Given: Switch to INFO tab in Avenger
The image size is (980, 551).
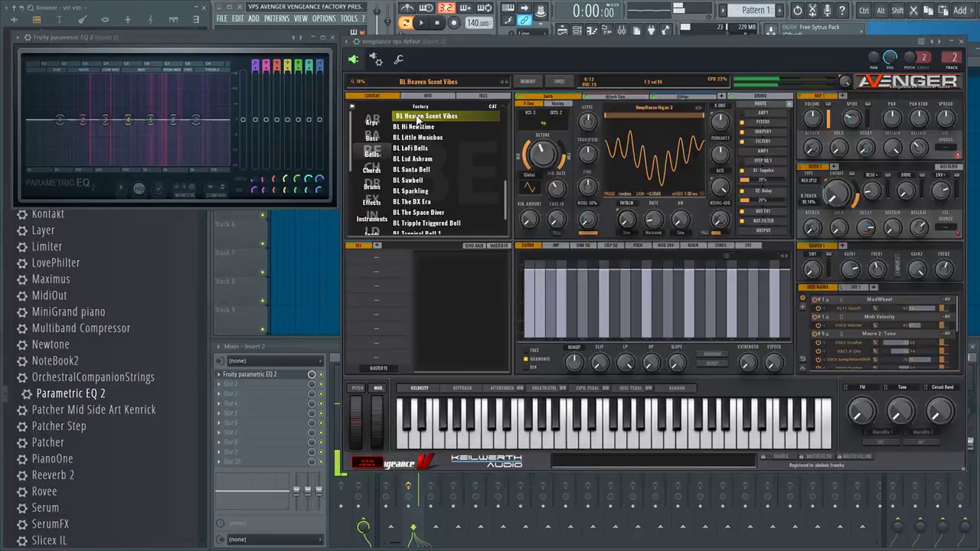Looking at the screenshot, I should pos(428,96).
